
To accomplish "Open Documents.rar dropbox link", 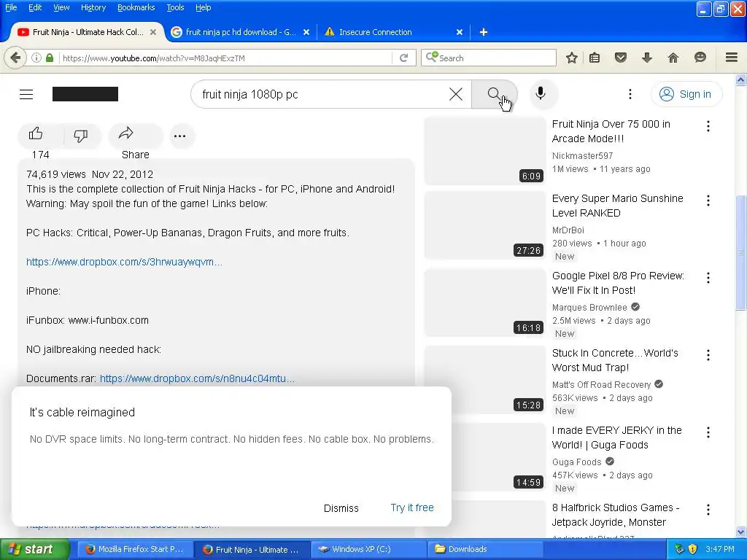I will pyautogui.click(x=197, y=378).
